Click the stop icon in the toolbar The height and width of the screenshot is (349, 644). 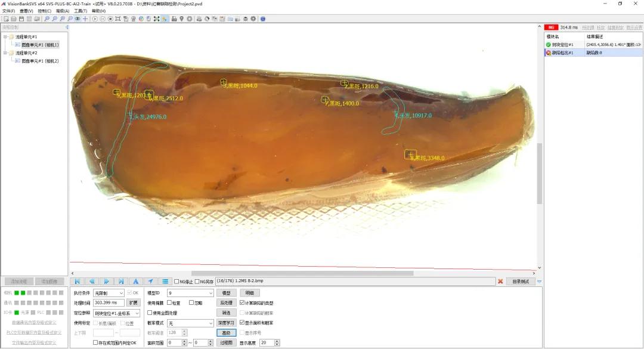110,19
